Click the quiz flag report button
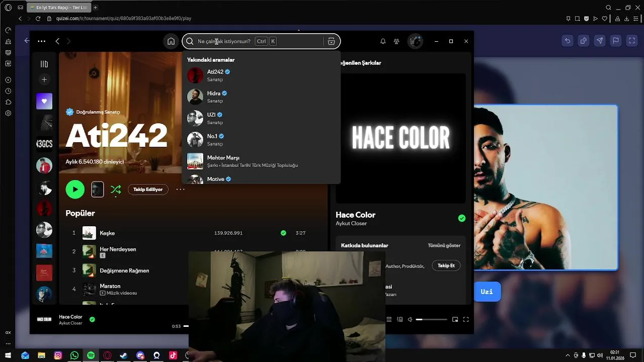 click(616, 41)
